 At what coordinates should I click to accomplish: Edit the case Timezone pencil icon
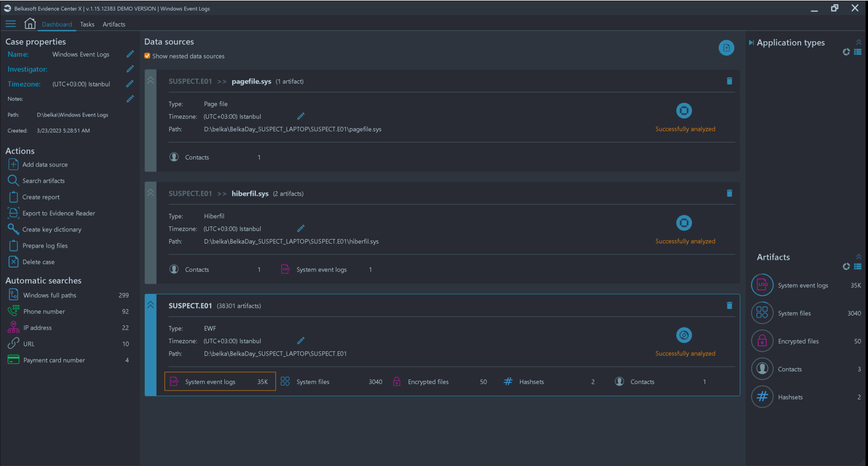[x=130, y=84]
